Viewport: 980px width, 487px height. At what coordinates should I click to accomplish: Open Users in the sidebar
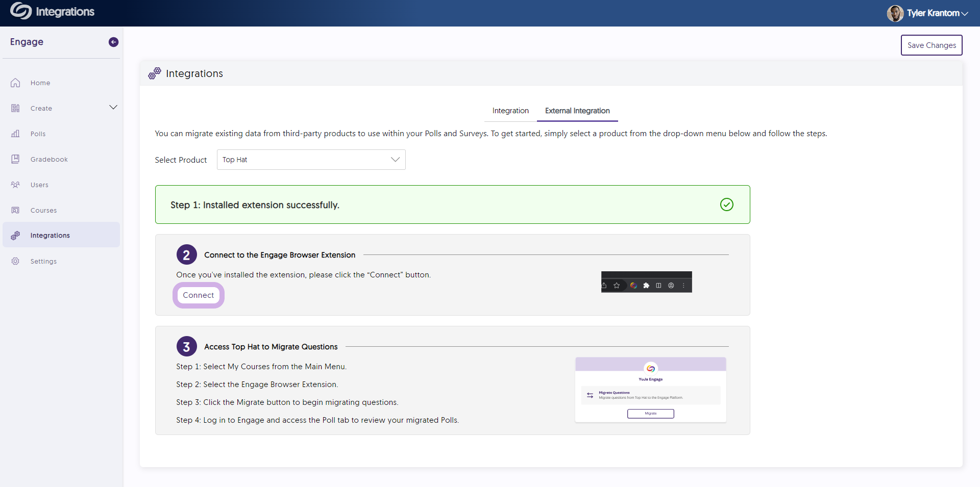point(61,185)
